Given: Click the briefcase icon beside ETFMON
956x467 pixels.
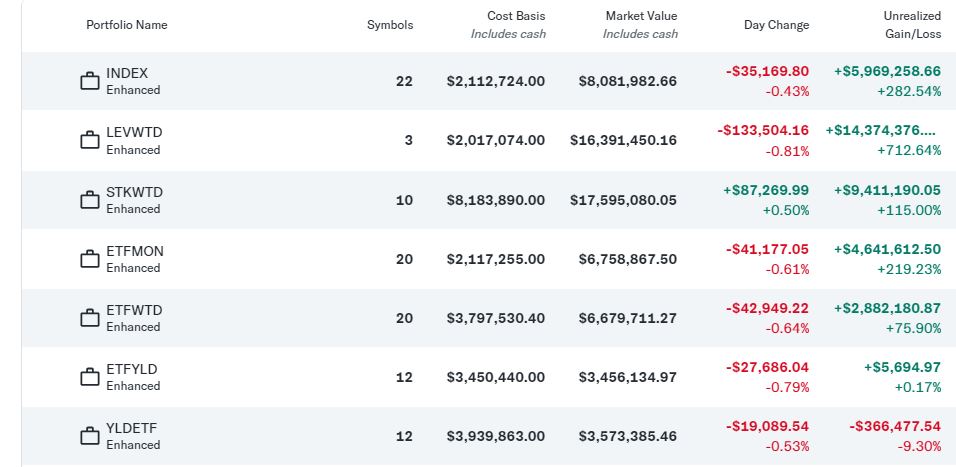Looking at the screenshot, I should tap(90, 259).
